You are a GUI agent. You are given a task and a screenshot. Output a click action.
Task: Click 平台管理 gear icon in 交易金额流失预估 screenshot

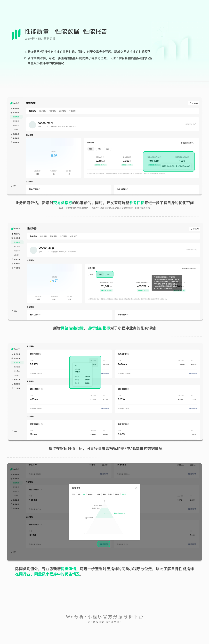[x=11, y=142]
